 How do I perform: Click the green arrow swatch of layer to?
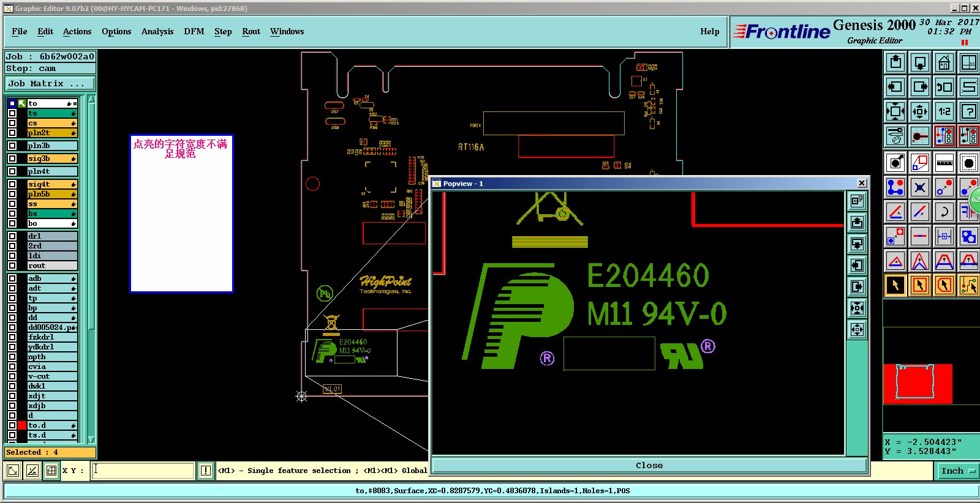click(x=22, y=103)
